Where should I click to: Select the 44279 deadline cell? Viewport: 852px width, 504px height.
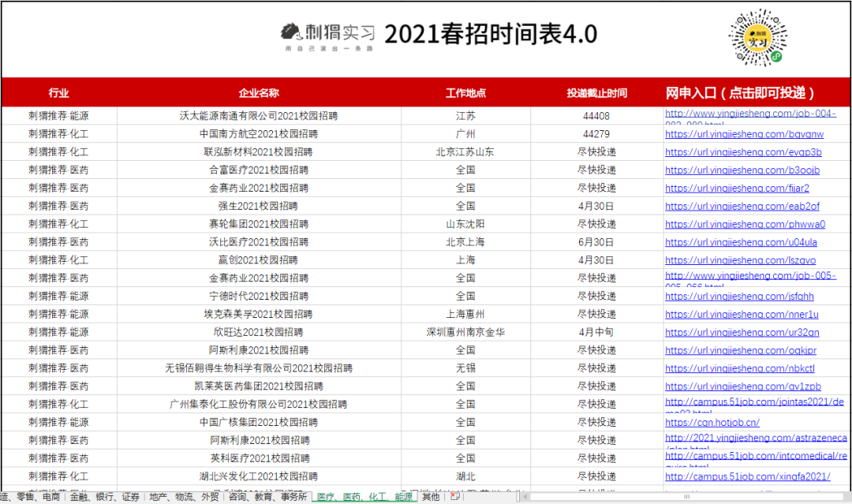click(x=596, y=133)
